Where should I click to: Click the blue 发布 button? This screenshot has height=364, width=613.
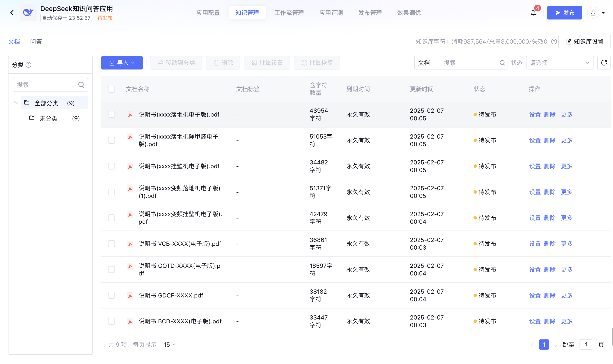[564, 13]
